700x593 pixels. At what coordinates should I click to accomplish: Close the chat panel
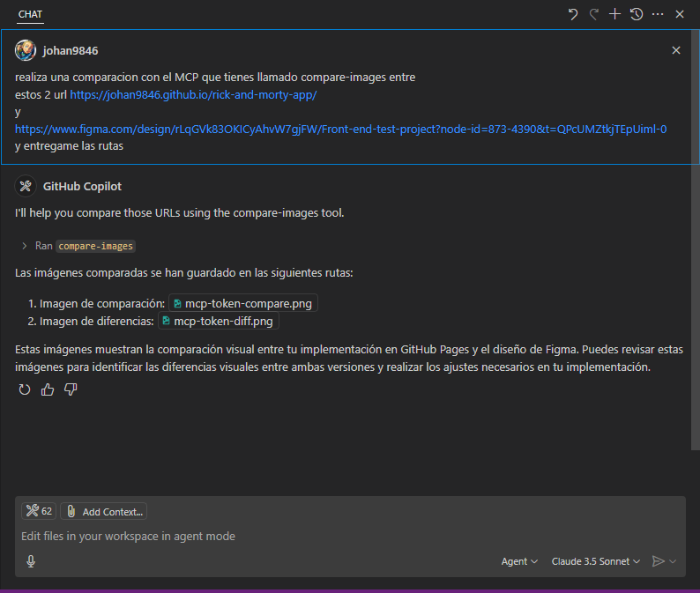pos(680,14)
